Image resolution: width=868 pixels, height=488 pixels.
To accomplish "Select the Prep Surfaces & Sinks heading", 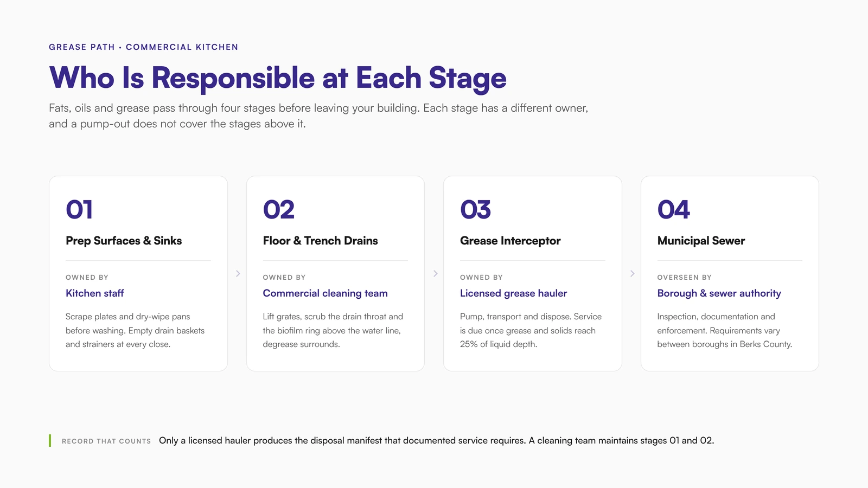I will 124,241.
